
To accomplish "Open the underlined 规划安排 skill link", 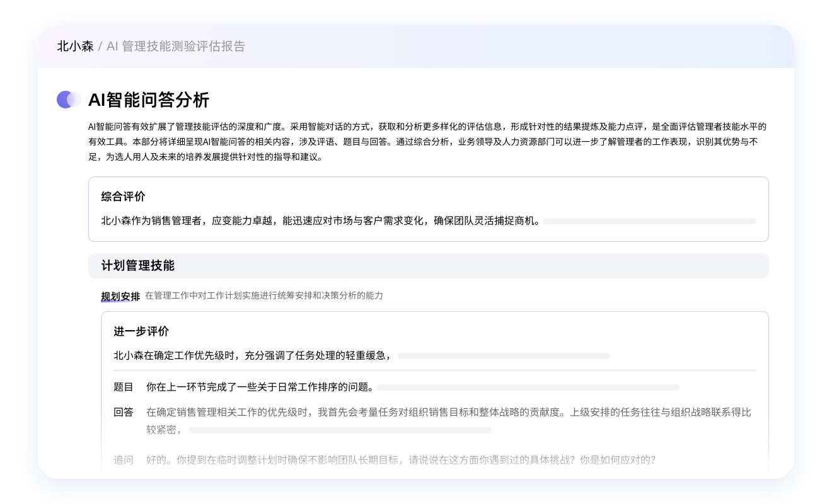I will pyautogui.click(x=120, y=296).
